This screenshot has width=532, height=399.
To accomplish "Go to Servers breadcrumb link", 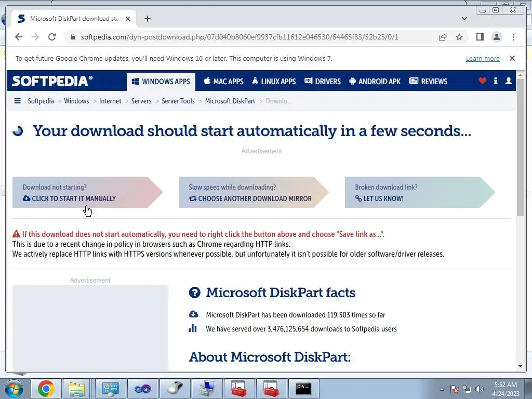I will [x=141, y=101].
